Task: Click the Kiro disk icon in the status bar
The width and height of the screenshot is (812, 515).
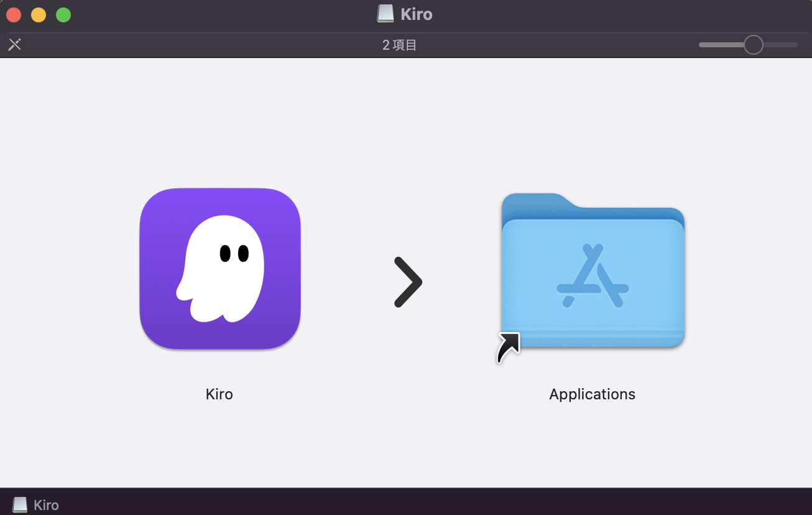Action: tap(21, 504)
